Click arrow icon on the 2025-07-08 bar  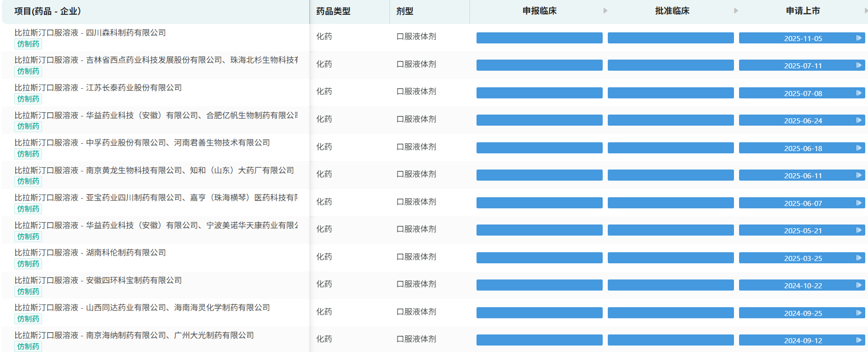(x=859, y=93)
